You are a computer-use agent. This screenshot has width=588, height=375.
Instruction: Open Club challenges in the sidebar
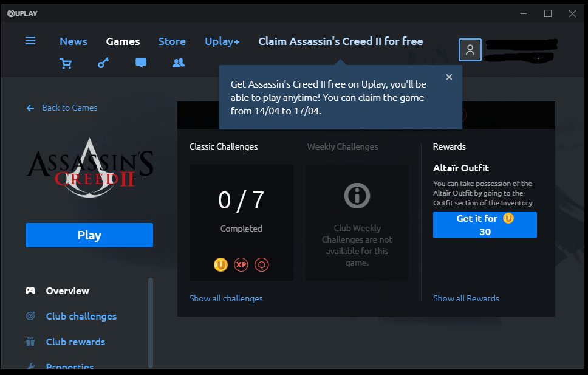[x=81, y=317]
